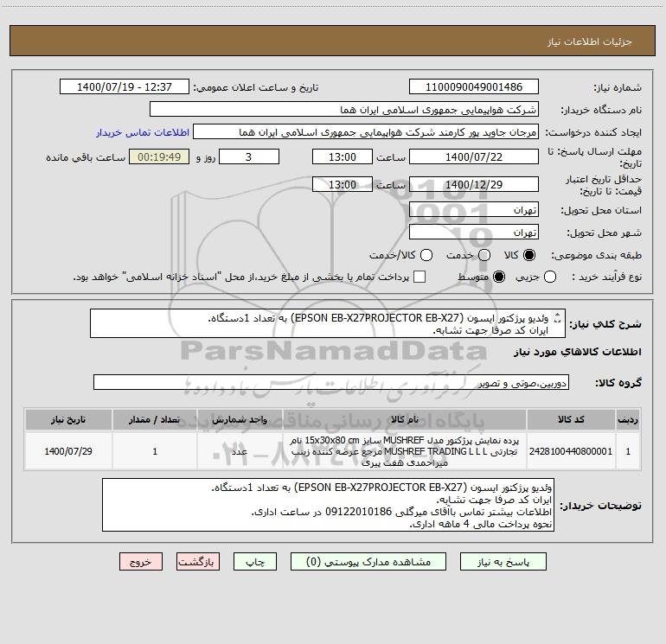Open مشاهده مدارک پیوستی (0) button
Image resolution: width=666 pixels, height=644 pixels.
[x=368, y=562]
